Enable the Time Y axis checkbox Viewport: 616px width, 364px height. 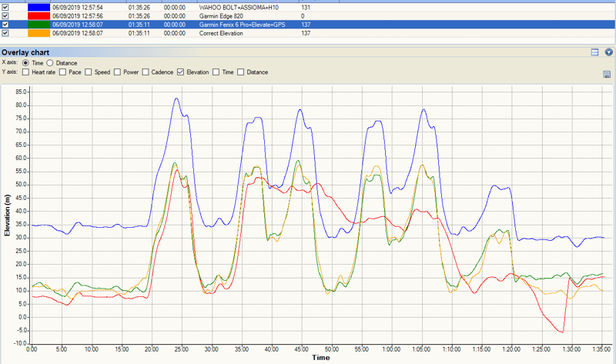[x=216, y=72]
